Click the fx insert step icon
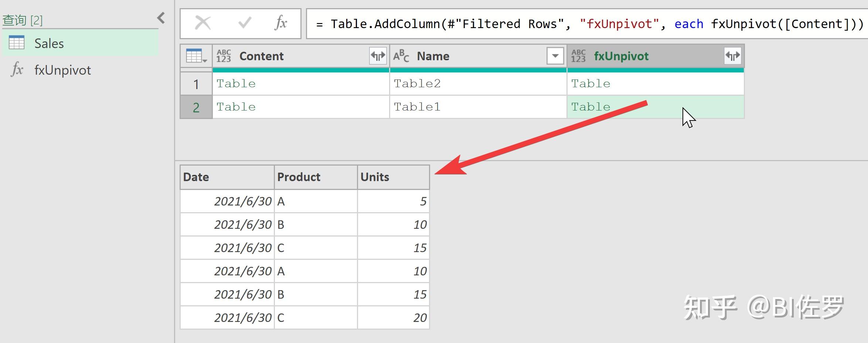868x343 pixels. pos(280,23)
